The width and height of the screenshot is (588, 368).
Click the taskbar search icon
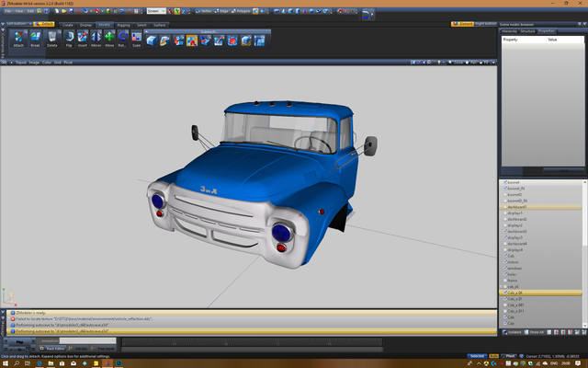click(x=17, y=363)
